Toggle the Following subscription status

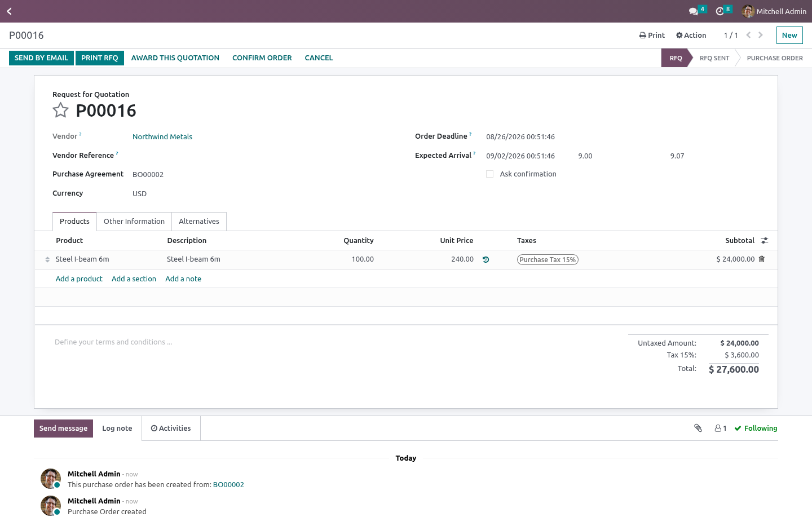[756, 429]
